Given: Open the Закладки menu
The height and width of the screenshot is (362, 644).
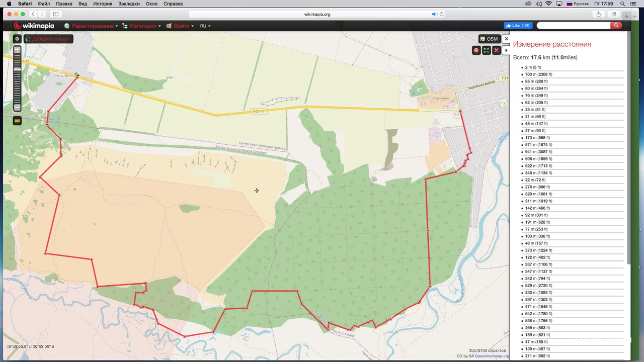Looking at the screenshot, I should pos(129,4).
